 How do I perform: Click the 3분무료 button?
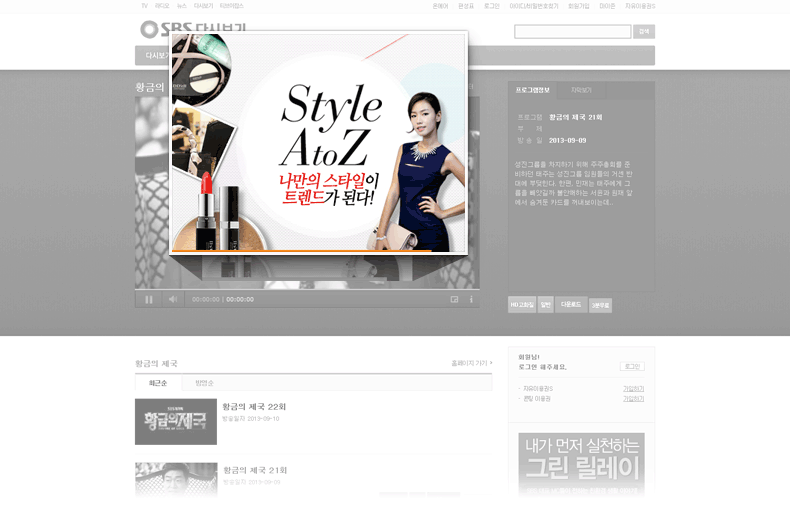[600, 305]
